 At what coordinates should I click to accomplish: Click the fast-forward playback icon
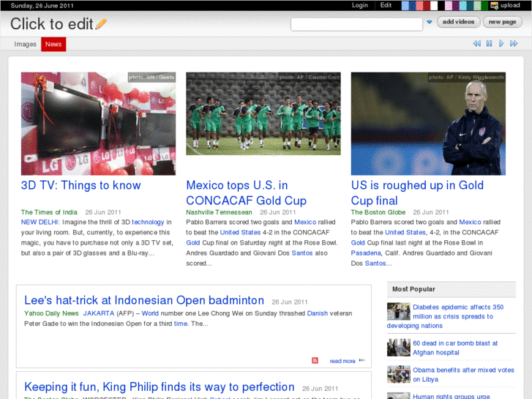point(514,43)
